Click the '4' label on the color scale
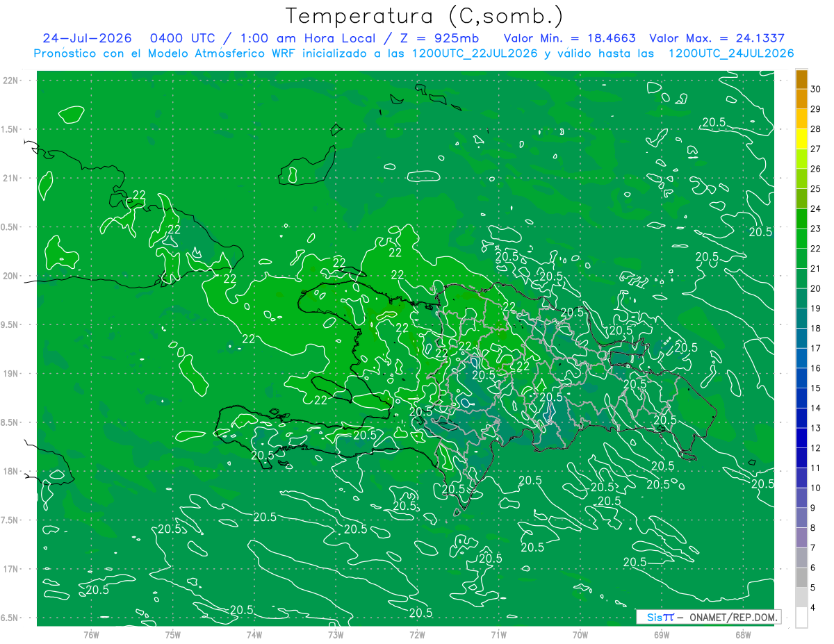Image resolution: width=834 pixels, height=644 pixels. (x=813, y=608)
